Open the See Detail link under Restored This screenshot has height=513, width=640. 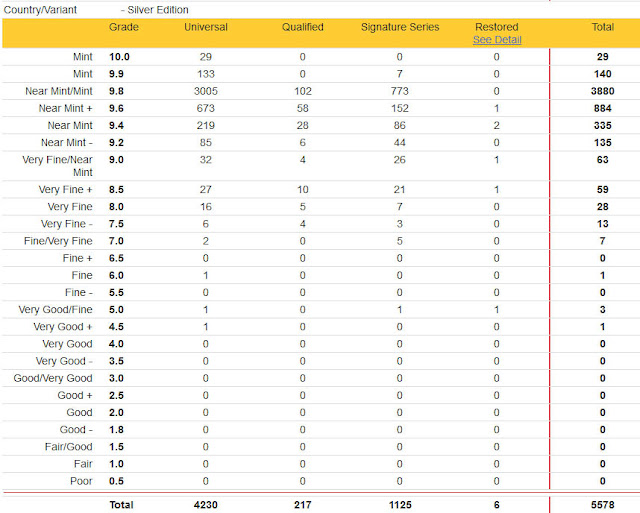click(497, 40)
